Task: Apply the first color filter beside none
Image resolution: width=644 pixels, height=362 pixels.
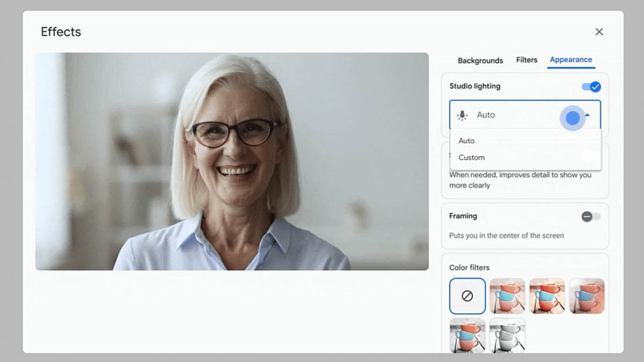Action: [x=507, y=295]
